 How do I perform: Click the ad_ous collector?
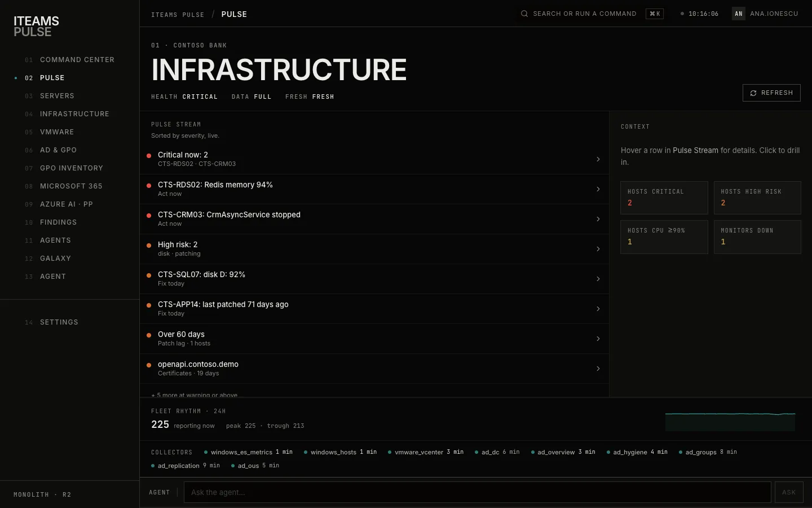pos(255,466)
